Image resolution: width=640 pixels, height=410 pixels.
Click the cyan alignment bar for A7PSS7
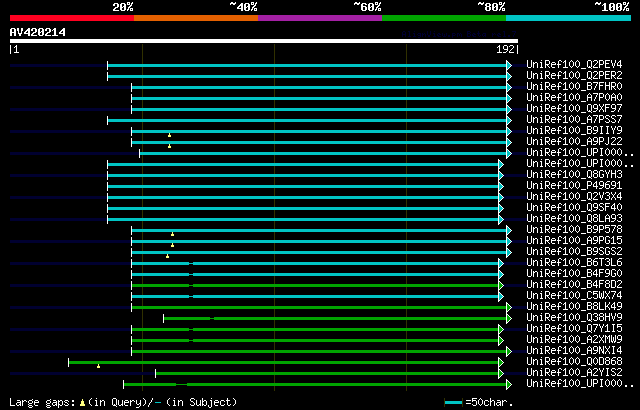pyautogui.click(x=307, y=120)
